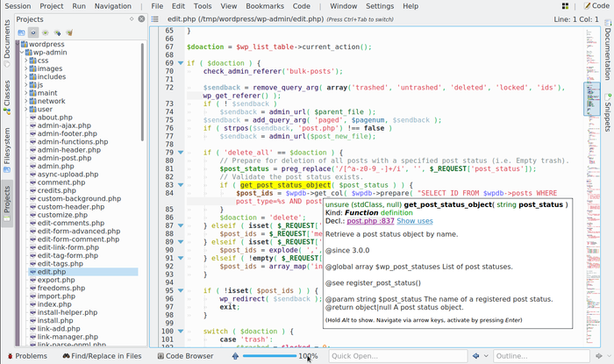Click the Show uses link
614x364 pixels.
(x=414, y=221)
